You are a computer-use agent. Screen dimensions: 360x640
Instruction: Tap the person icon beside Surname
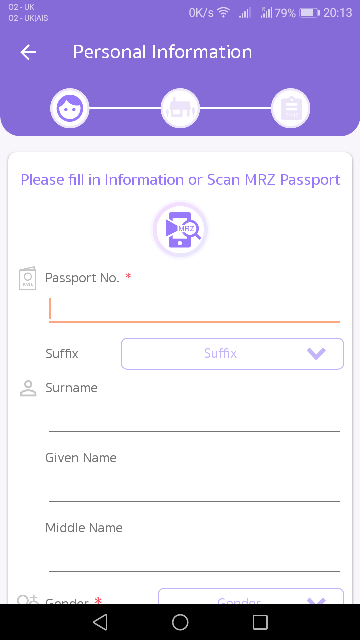pyautogui.click(x=28, y=388)
